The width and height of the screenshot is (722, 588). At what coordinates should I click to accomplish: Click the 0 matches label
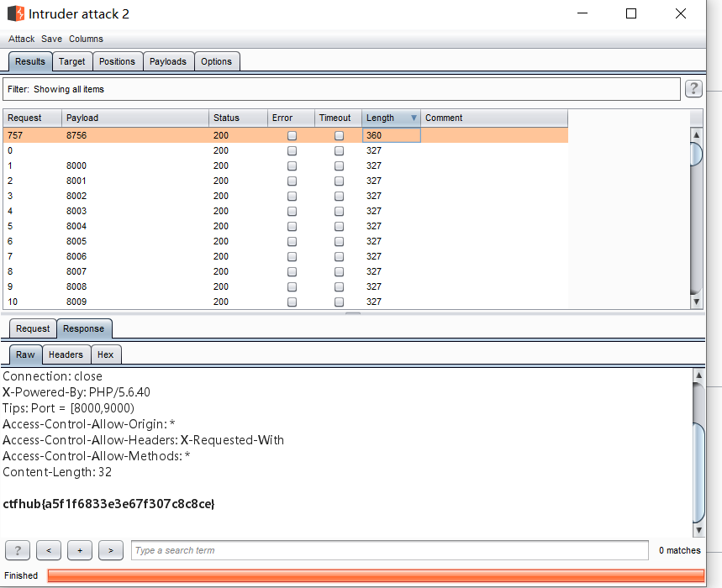coord(680,550)
